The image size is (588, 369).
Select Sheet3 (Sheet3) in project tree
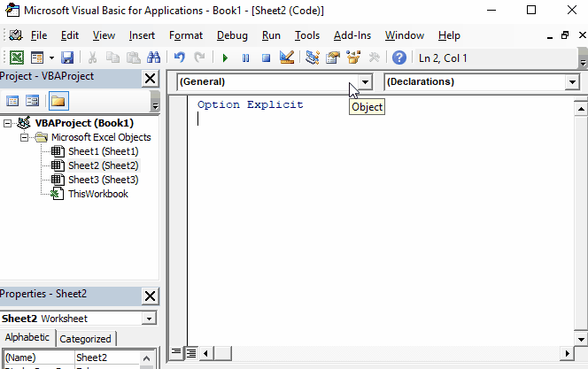point(103,180)
